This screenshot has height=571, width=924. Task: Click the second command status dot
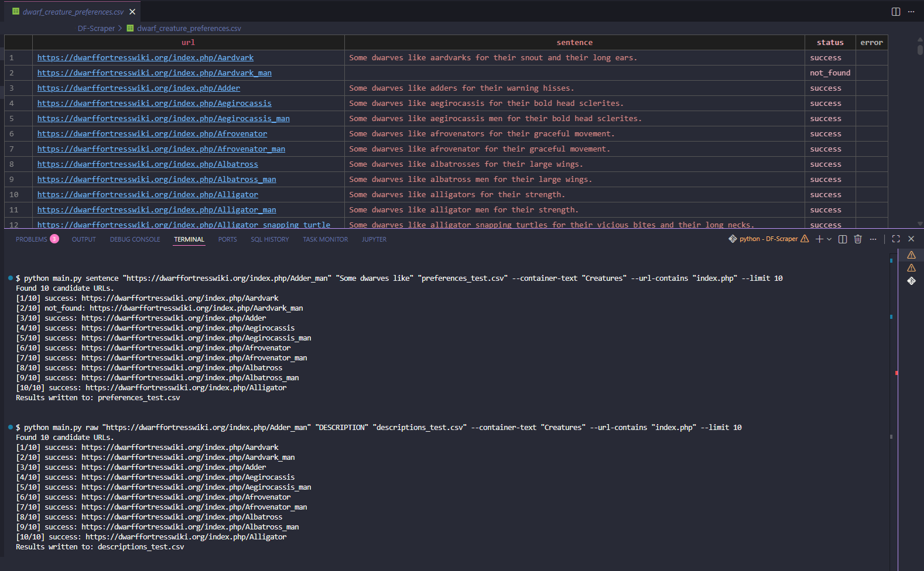11,427
